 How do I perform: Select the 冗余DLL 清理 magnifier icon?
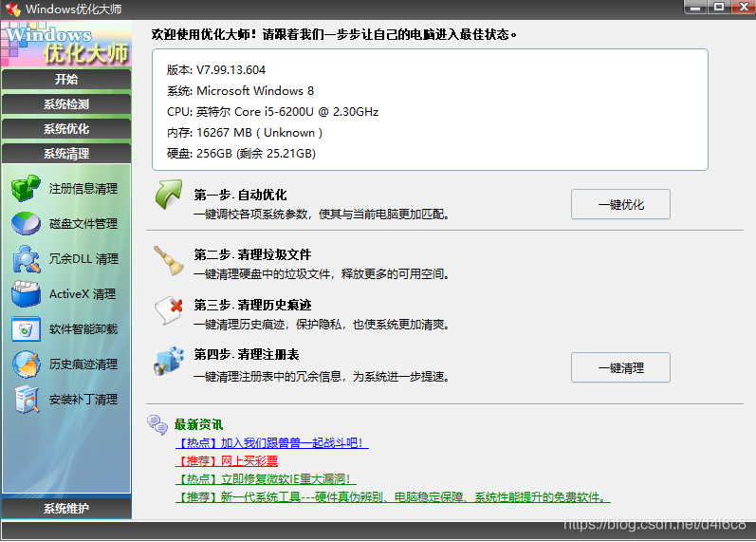coord(26,259)
